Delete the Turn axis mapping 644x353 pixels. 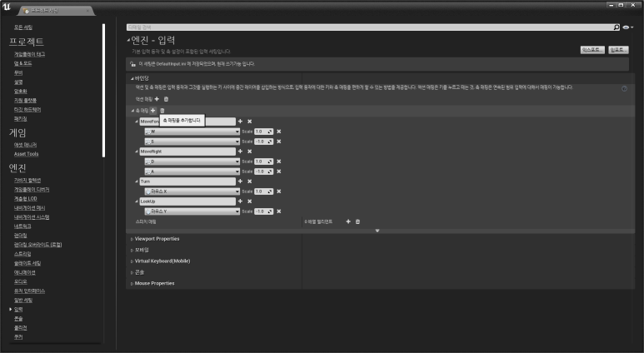point(249,181)
